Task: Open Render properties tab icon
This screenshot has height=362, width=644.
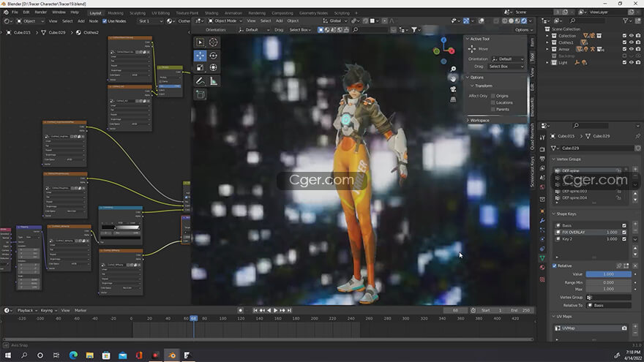Action: (542, 149)
